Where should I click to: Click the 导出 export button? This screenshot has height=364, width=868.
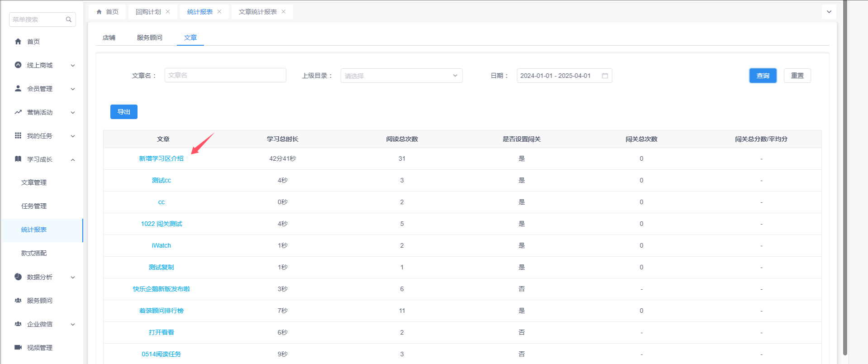[123, 112]
